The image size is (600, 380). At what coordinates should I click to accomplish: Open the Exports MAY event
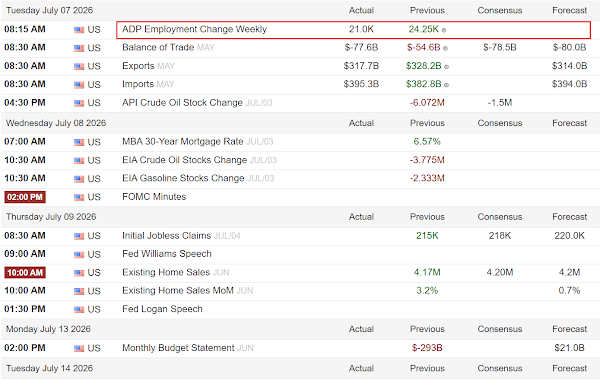148,66
